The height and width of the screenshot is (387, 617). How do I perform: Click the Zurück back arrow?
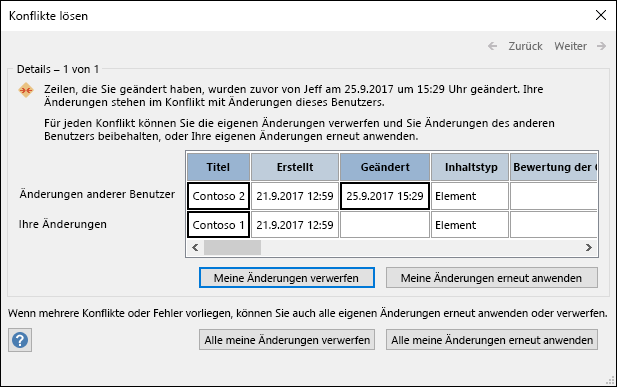pyautogui.click(x=492, y=46)
